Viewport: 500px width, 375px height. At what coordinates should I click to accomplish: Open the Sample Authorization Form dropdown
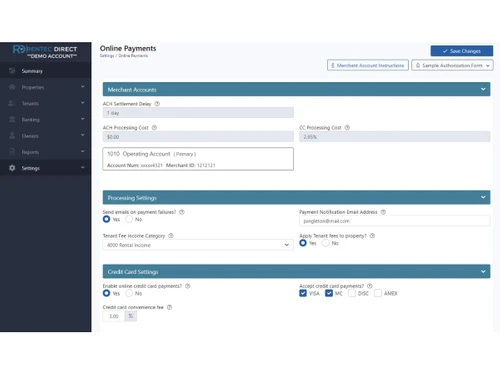coord(452,65)
